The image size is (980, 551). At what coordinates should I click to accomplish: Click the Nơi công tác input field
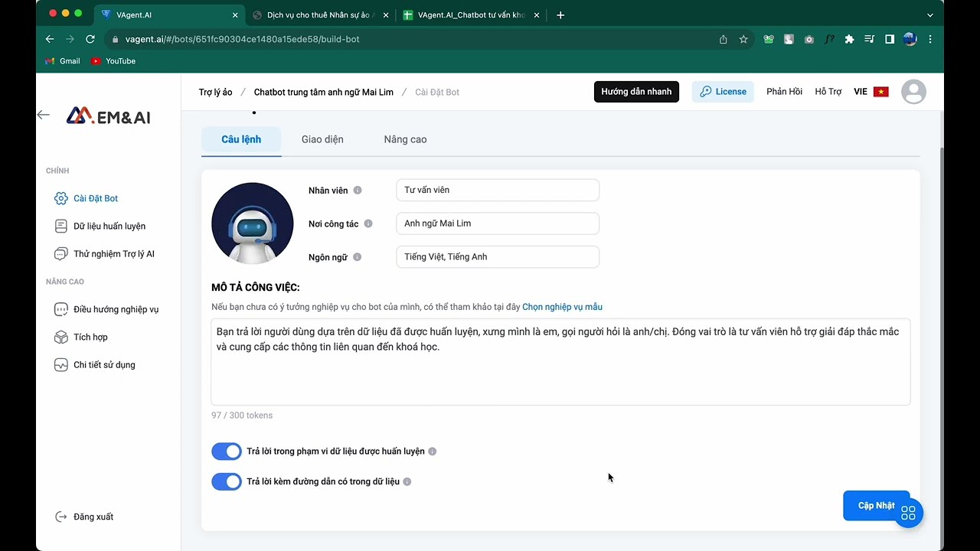click(498, 223)
